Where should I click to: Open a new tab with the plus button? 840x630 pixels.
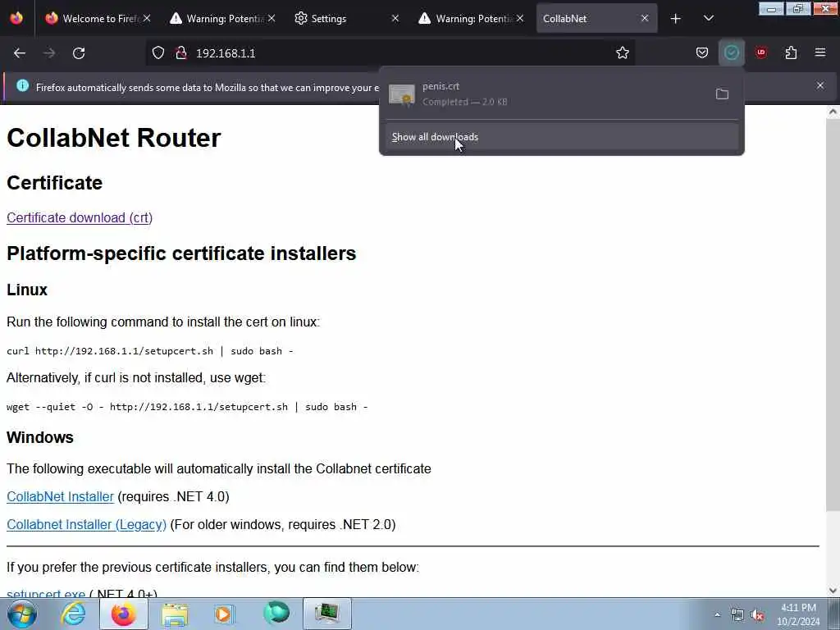pos(676,19)
